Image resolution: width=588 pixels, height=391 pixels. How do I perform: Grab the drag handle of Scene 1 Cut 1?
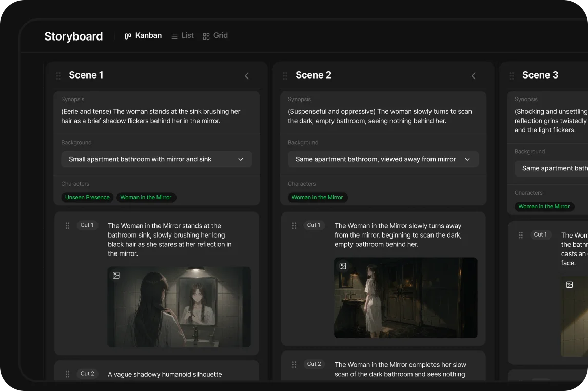[x=68, y=226]
